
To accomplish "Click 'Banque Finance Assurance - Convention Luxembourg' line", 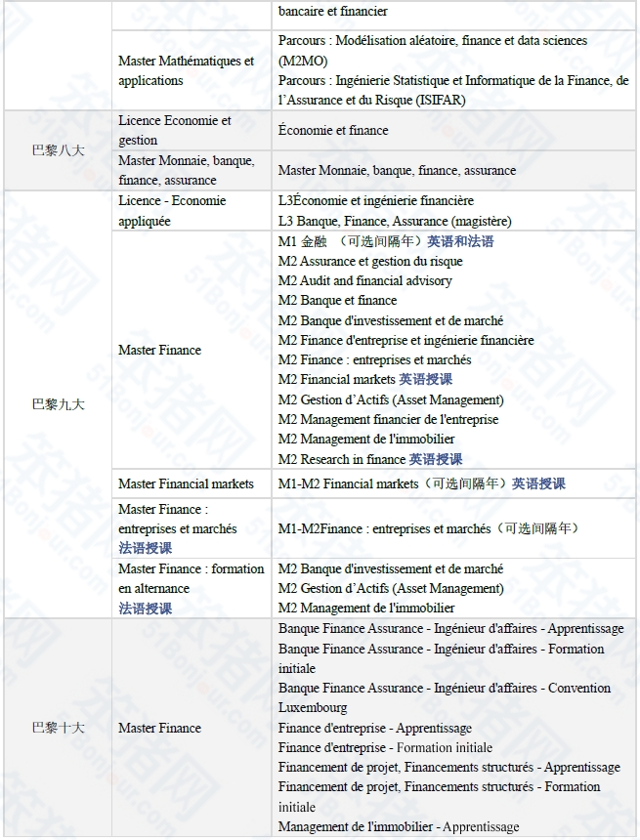I will [445, 698].
